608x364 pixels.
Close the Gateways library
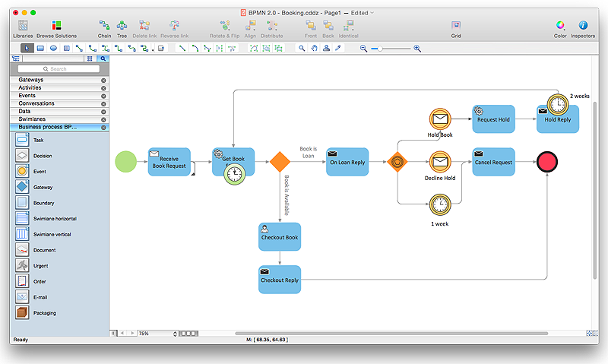click(x=103, y=81)
